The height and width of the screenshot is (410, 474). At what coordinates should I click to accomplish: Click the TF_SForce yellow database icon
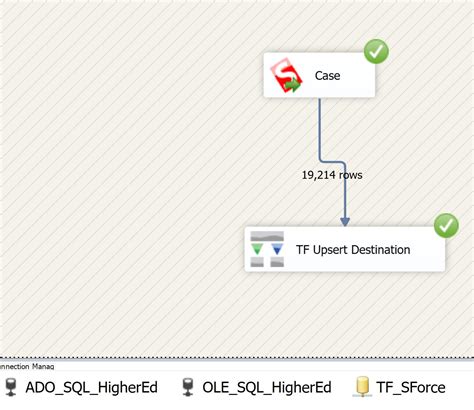(362, 387)
